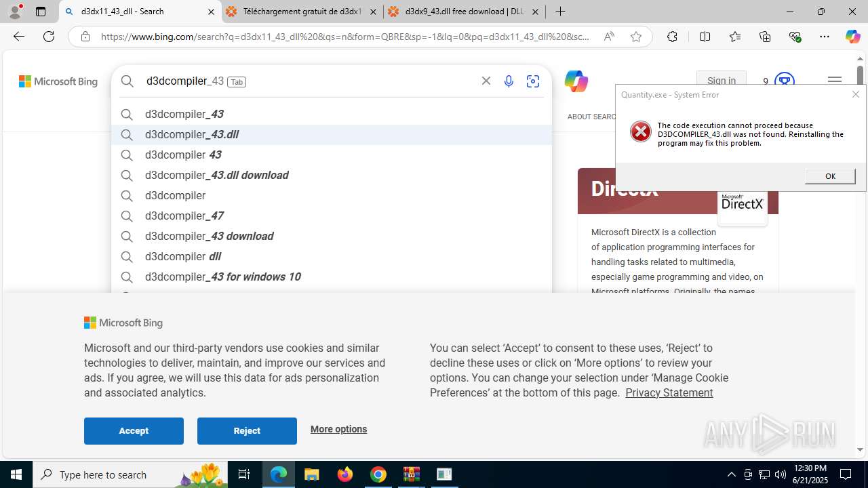Open Bing hamburger menu
The image size is (868, 488).
pyautogui.click(x=835, y=81)
